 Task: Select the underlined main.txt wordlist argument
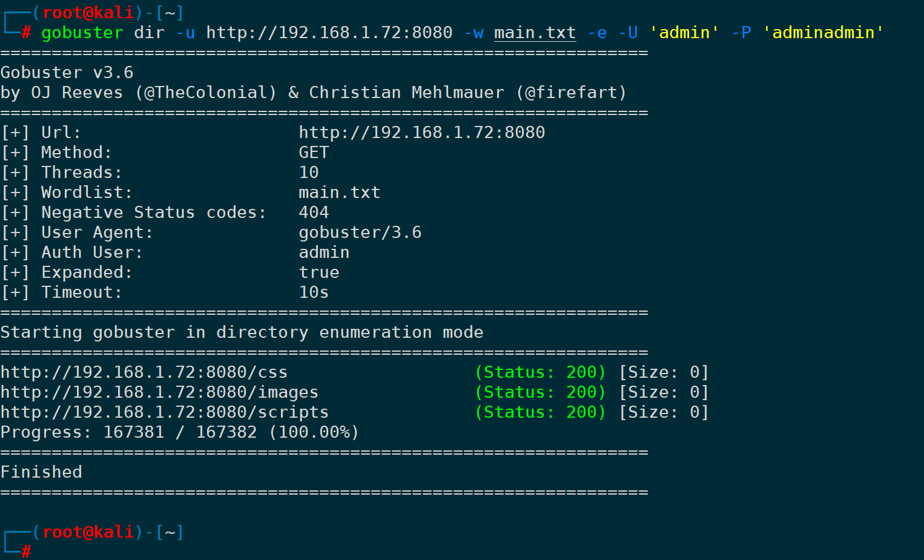(x=535, y=32)
